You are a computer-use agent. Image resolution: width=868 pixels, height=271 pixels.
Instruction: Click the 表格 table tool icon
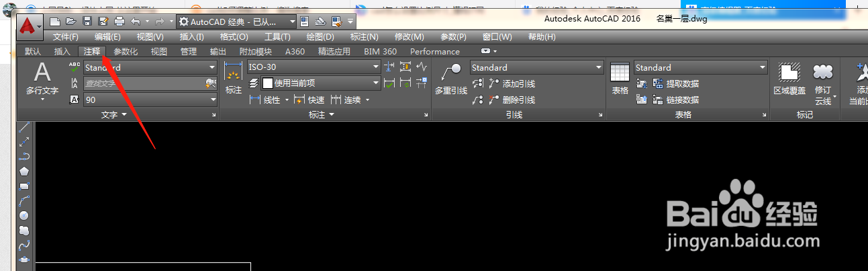click(620, 78)
